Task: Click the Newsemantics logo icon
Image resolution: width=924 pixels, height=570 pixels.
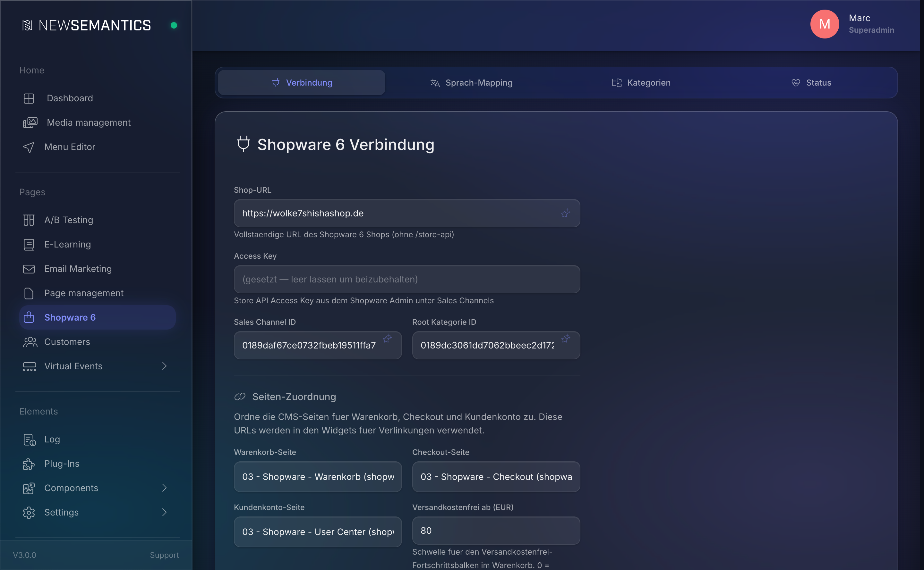Action: click(27, 25)
